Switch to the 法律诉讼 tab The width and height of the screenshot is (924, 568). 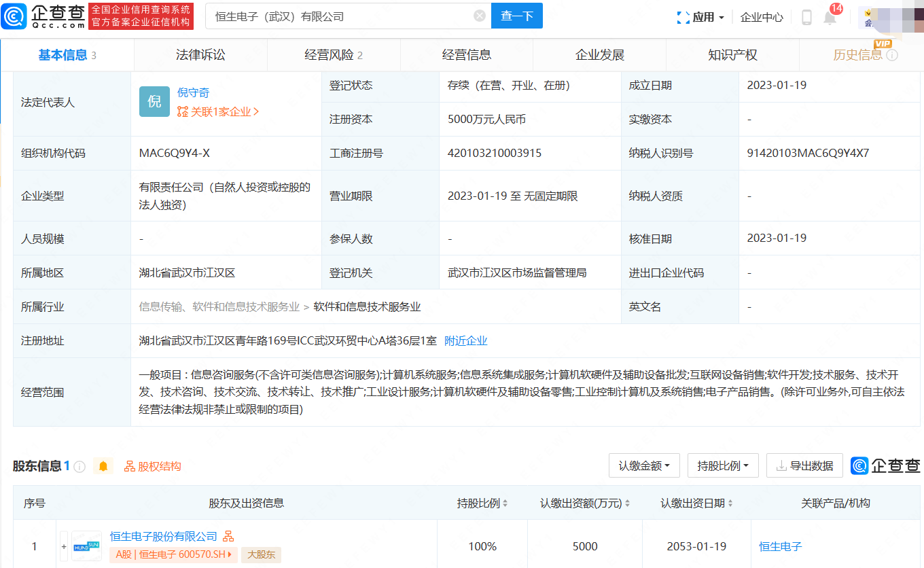click(200, 55)
